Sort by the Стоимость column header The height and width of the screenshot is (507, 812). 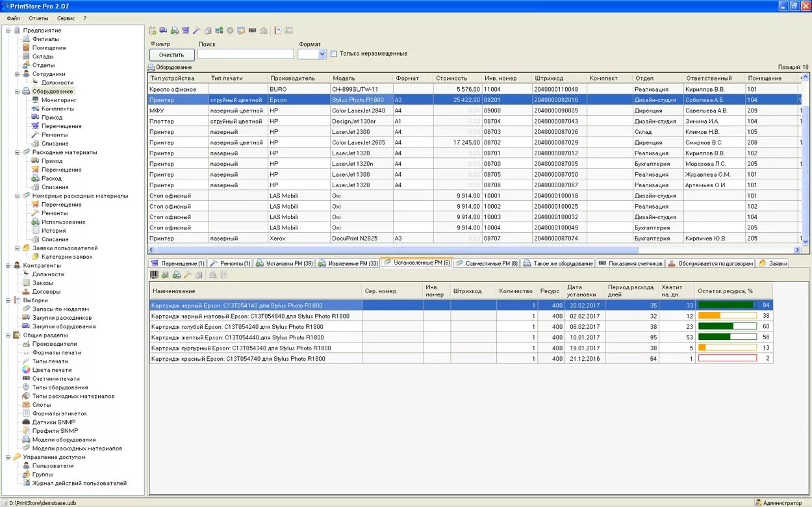458,78
